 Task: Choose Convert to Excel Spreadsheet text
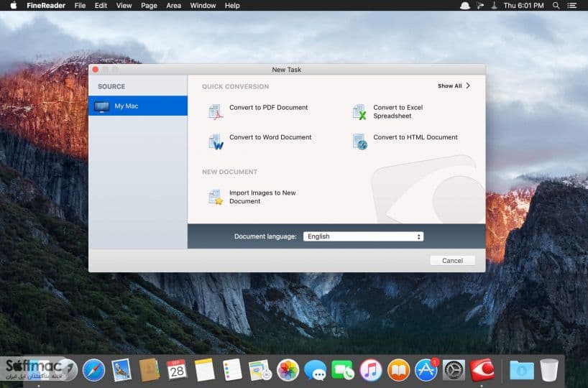pos(398,111)
